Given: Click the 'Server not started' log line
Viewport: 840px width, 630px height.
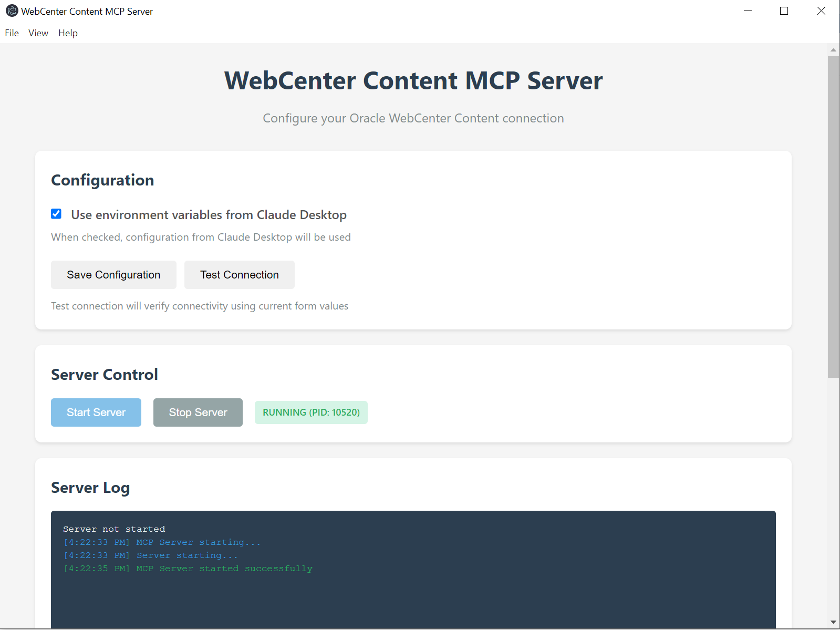Looking at the screenshot, I should click(114, 529).
